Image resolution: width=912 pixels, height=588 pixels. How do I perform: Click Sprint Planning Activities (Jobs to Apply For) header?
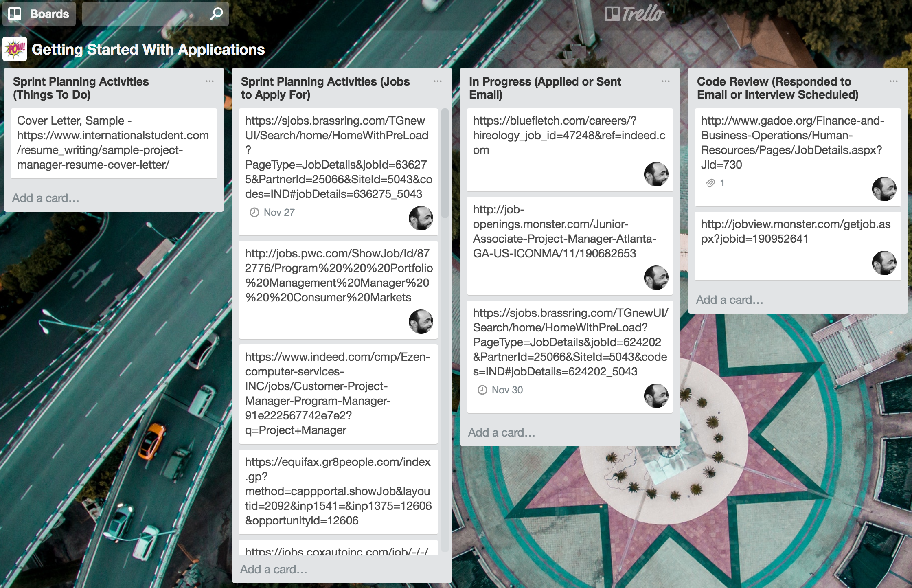click(325, 88)
